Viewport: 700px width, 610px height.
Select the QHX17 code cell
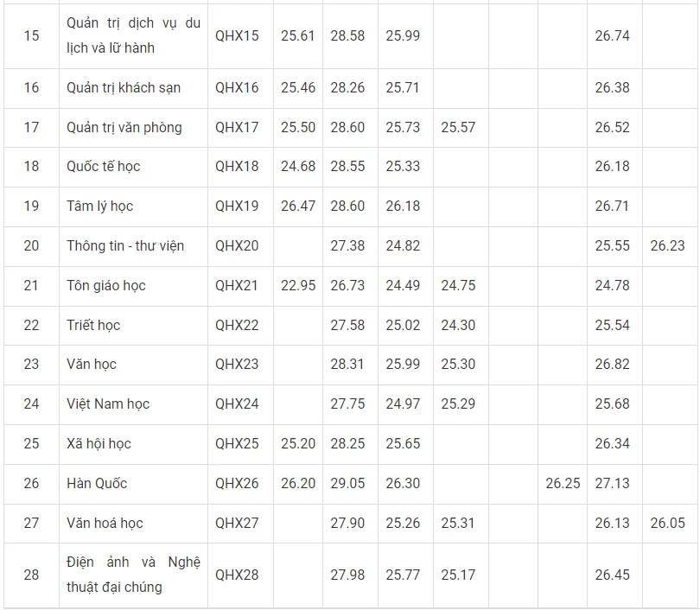click(237, 128)
